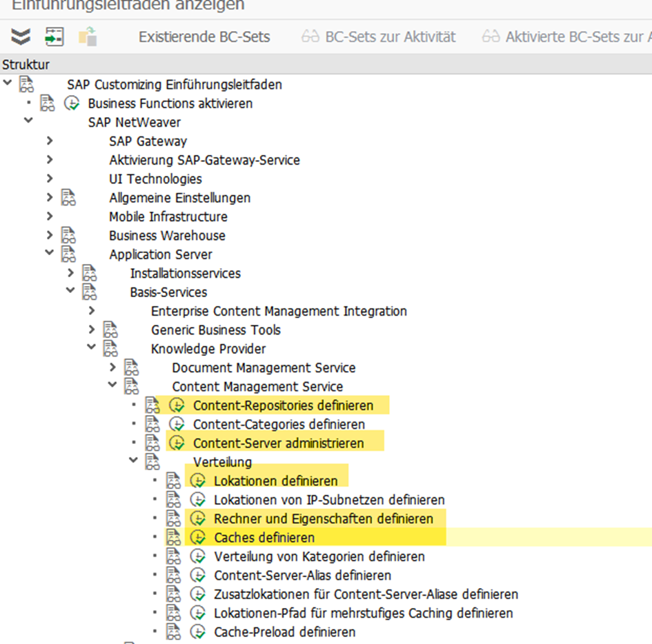The height and width of the screenshot is (644, 652).
Task: Select Lokationen von IP-Subnetzen definieren text
Action: point(329,499)
